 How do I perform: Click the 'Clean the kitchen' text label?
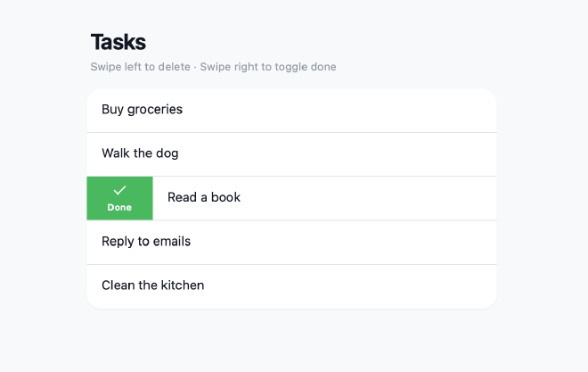pyautogui.click(x=152, y=285)
